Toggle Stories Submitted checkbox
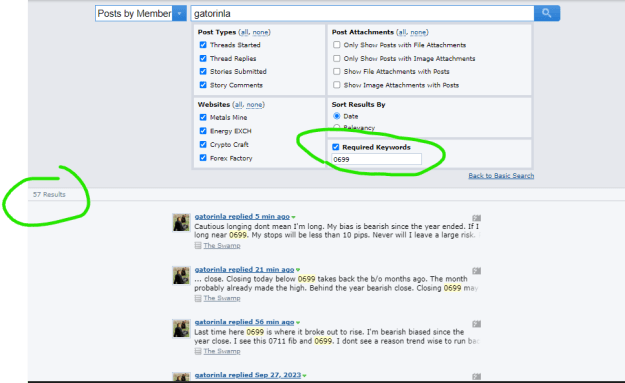Image resolution: width=625 pixels, height=383 pixels. tap(203, 71)
